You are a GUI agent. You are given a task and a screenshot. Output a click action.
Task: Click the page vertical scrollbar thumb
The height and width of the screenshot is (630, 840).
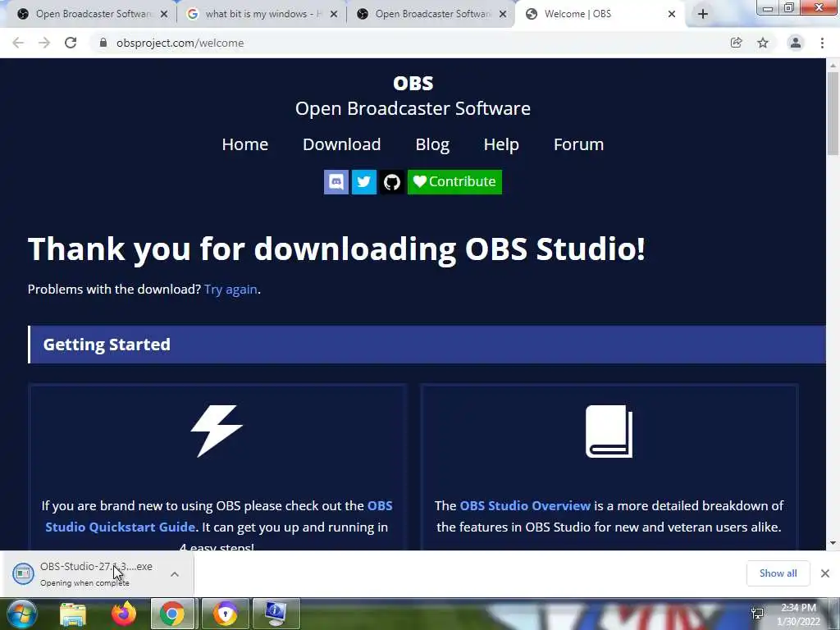click(833, 113)
